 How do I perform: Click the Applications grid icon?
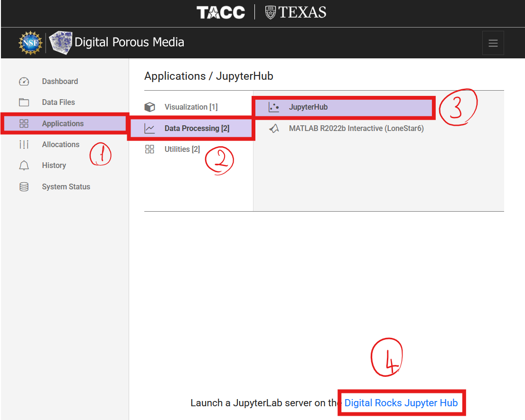click(24, 123)
